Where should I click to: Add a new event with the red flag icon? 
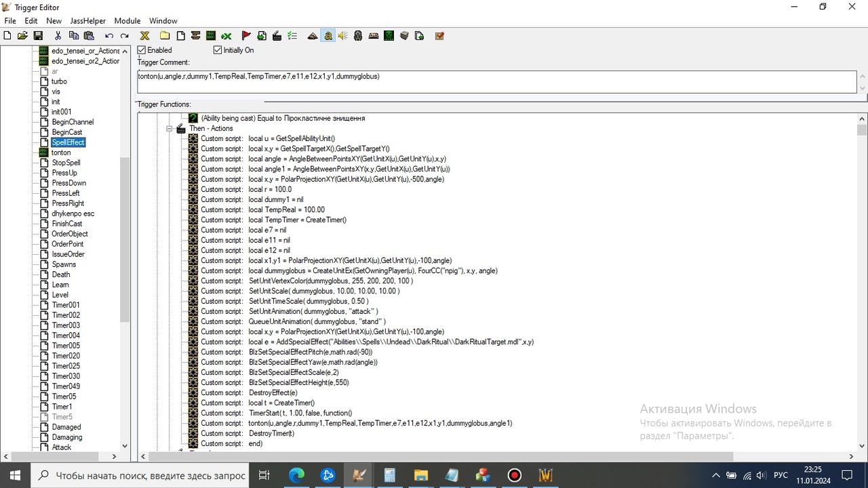pyautogui.click(x=246, y=36)
